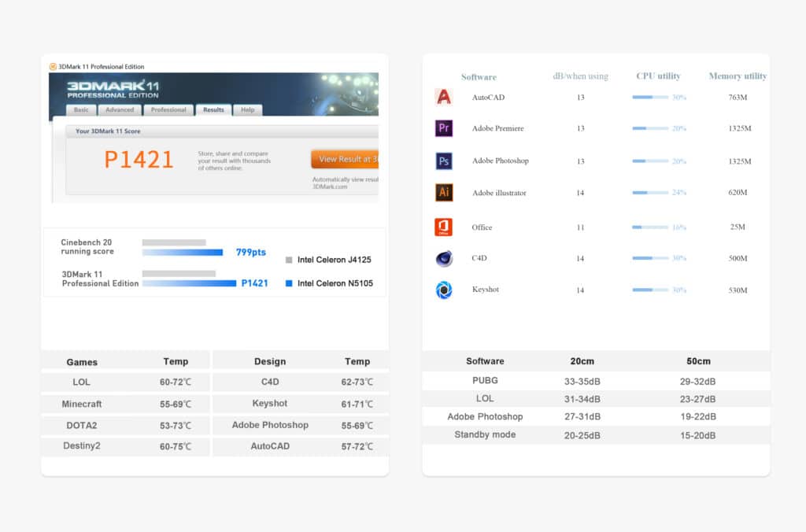
Task: Select the Results tab
Action: (213, 110)
